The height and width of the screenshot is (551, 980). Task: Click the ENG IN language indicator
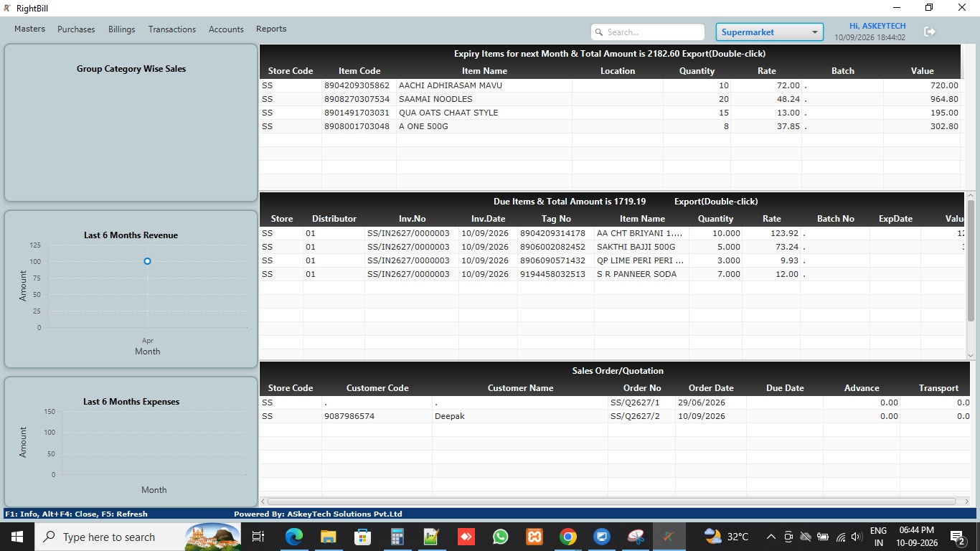click(878, 537)
